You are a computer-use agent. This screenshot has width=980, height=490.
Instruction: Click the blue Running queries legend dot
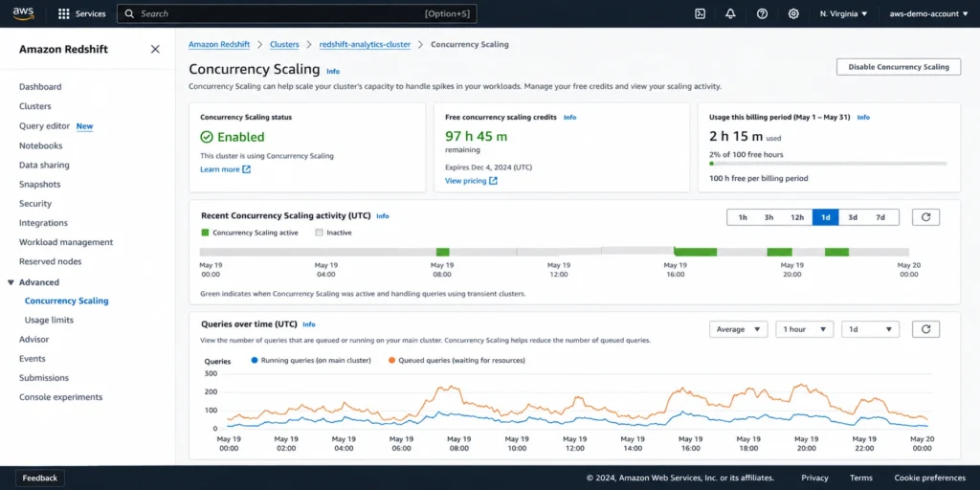click(x=254, y=361)
